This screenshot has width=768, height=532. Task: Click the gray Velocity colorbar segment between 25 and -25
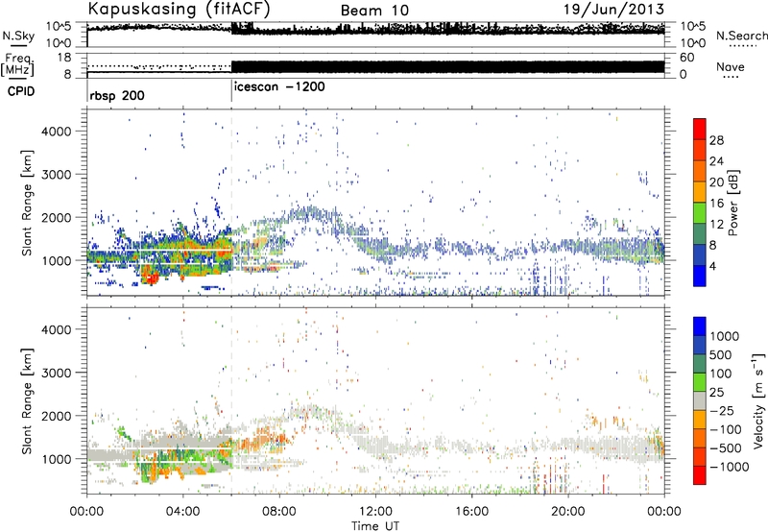click(700, 401)
